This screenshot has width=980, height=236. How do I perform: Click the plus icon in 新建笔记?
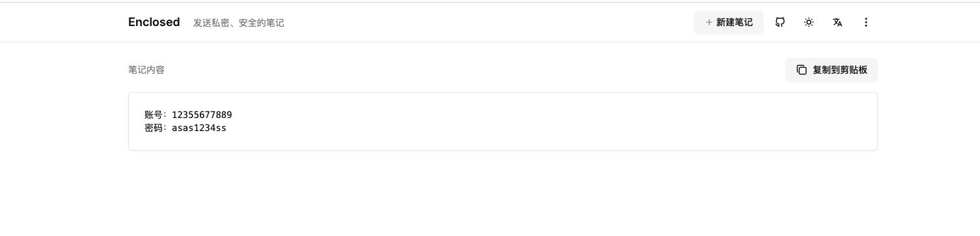point(709,22)
